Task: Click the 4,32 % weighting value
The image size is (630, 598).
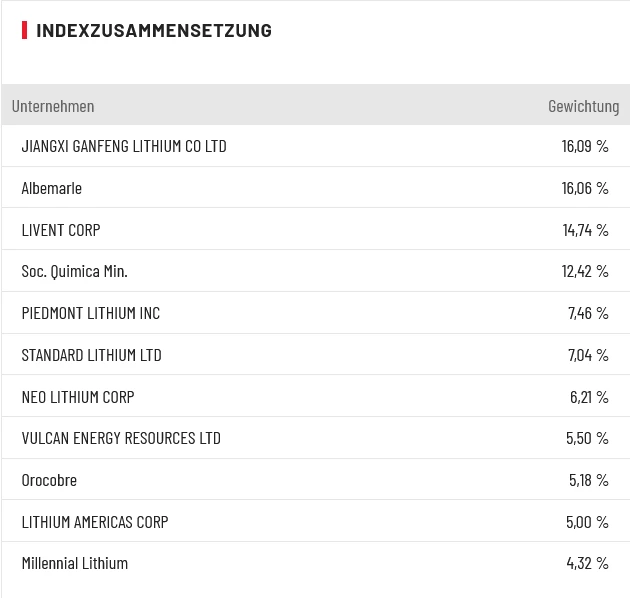Action: coord(587,563)
